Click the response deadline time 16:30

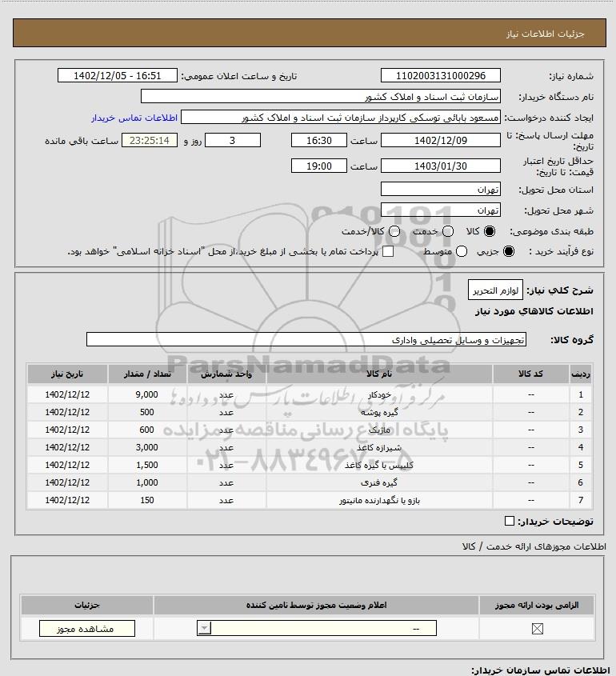click(319, 140)
